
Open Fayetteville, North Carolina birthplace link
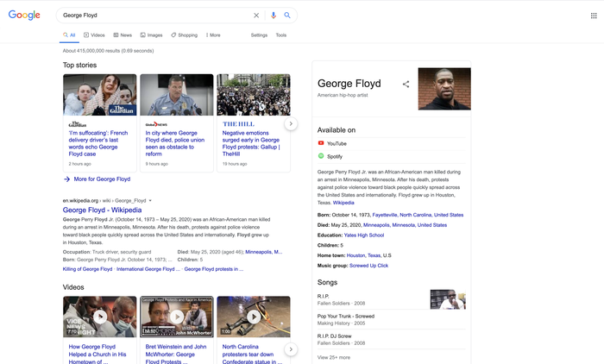418,215
